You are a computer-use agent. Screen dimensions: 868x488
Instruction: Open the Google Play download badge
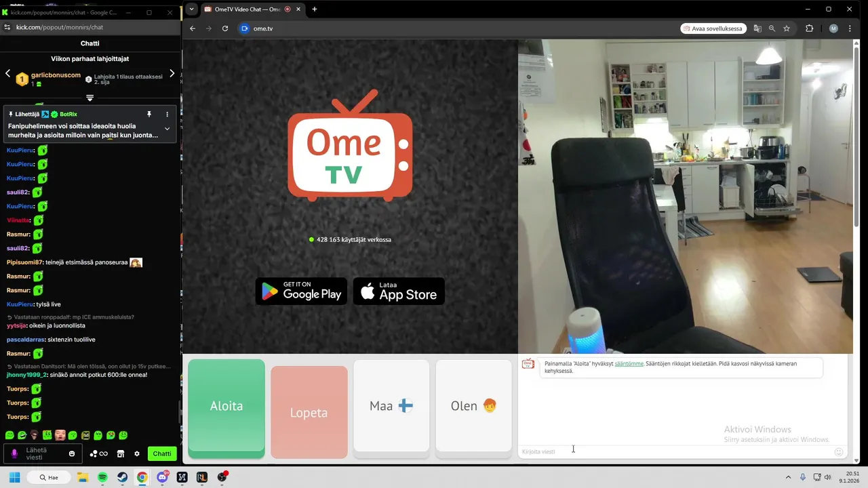(301, 291)
